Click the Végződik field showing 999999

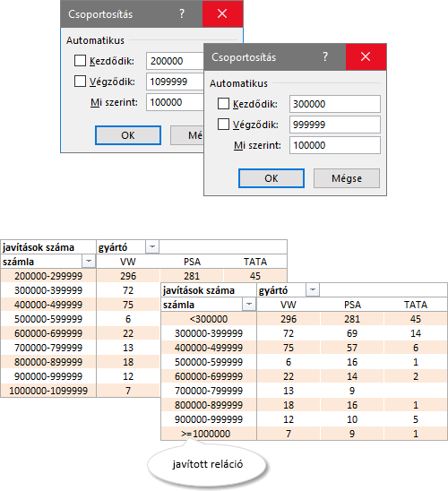coord(335,125)
